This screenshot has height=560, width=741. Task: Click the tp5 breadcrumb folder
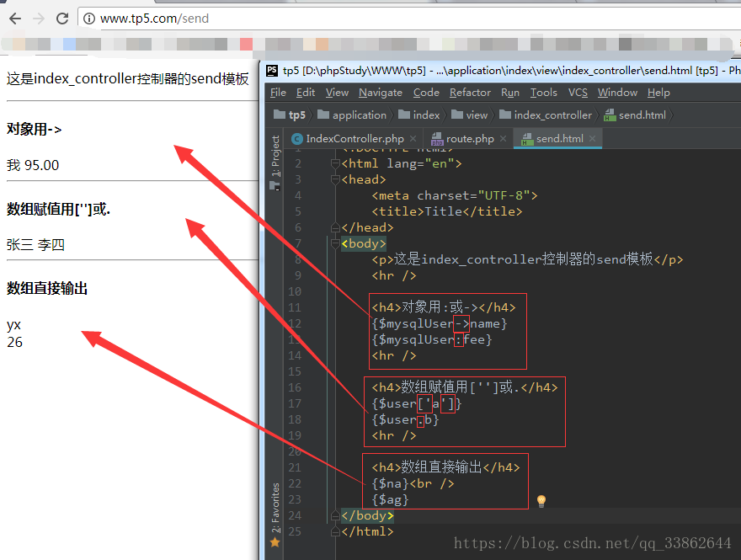pos(290,115)
